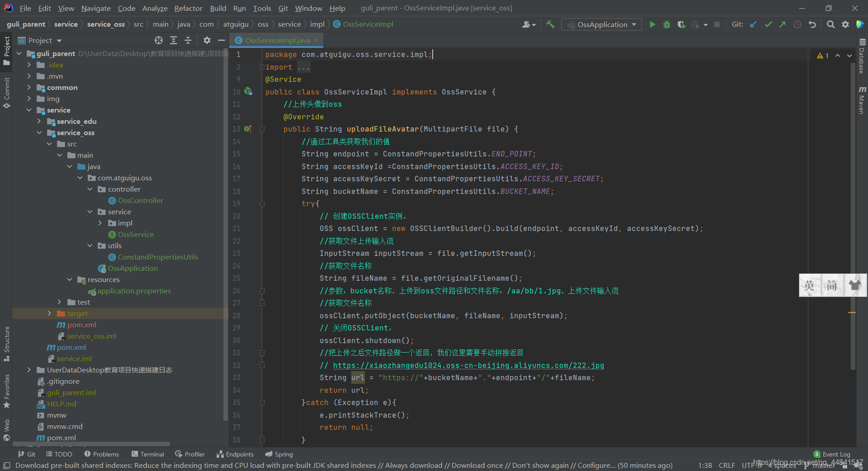Fold the uploadFileAvatar method at line 13
This screenshot has height=471, width=868.
click(262, 129)
